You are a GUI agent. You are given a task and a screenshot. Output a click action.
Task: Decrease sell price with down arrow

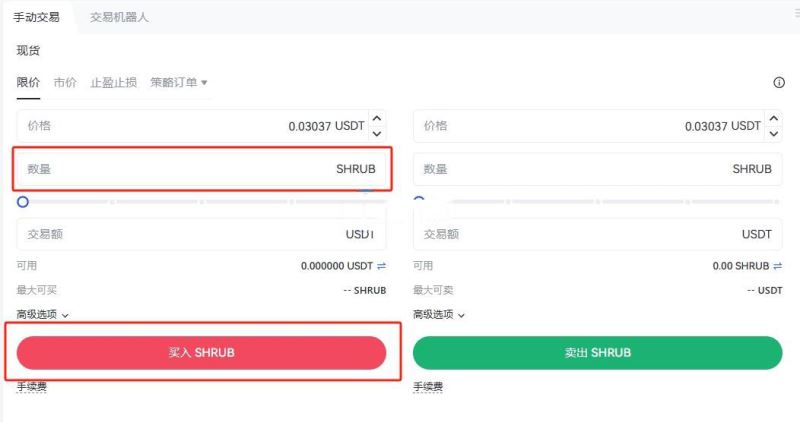point(773,133)
